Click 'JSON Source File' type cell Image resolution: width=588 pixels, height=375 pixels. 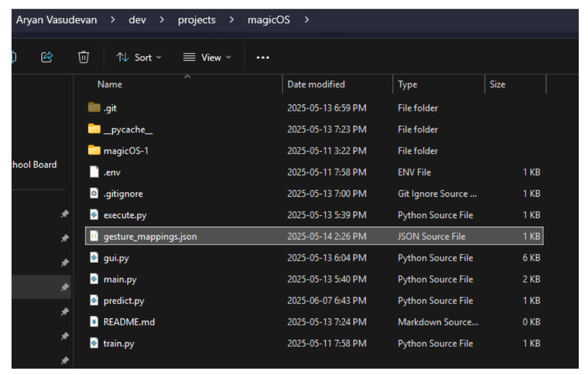click(x=431, y=237)
